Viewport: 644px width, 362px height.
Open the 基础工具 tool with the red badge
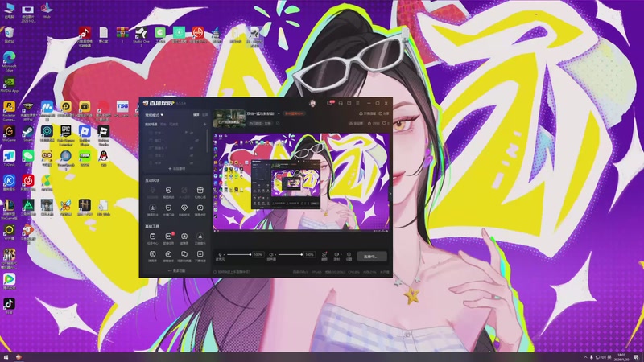coord(168,238)
